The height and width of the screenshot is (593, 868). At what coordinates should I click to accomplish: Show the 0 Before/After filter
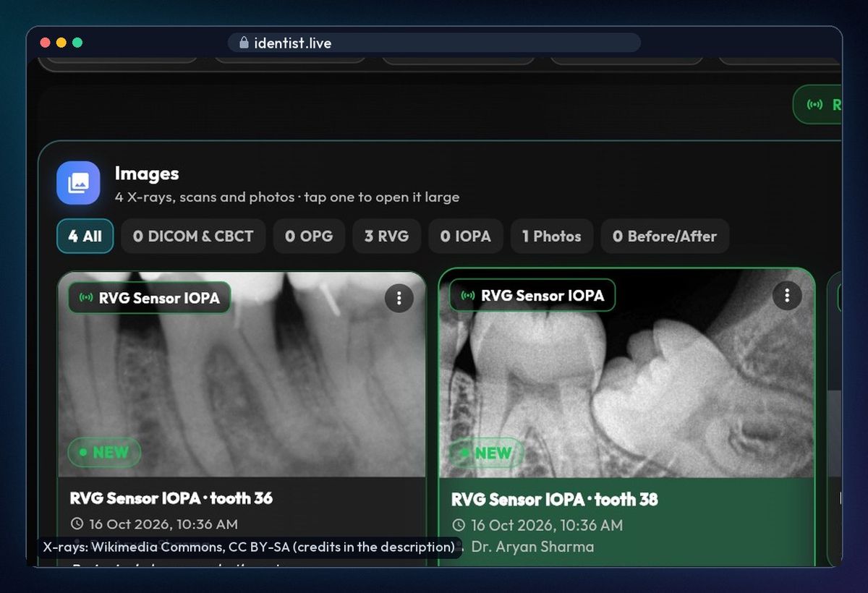(x=665, y=236)
